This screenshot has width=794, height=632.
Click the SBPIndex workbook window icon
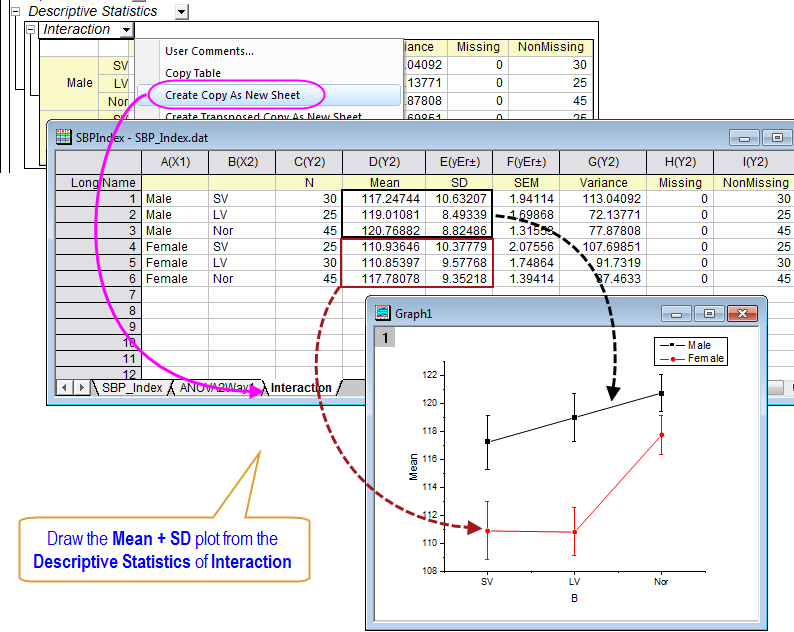tap(63, 137)
